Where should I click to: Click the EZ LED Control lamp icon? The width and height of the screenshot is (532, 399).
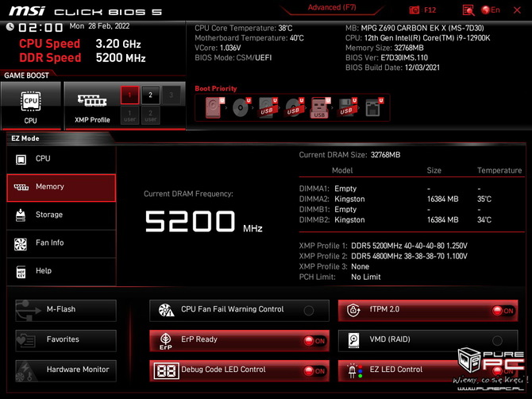click(355, 370)
